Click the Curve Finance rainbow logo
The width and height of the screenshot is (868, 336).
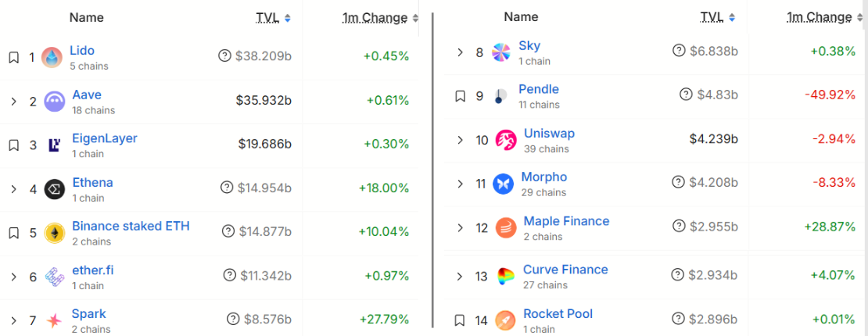(506, 276)
